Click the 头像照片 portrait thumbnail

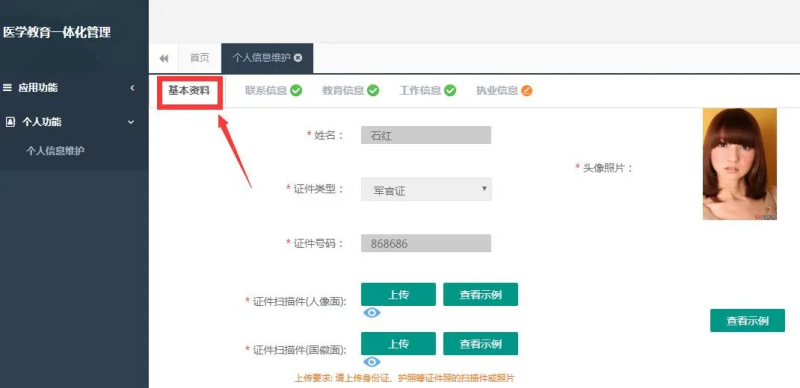[x=740, y=164]
